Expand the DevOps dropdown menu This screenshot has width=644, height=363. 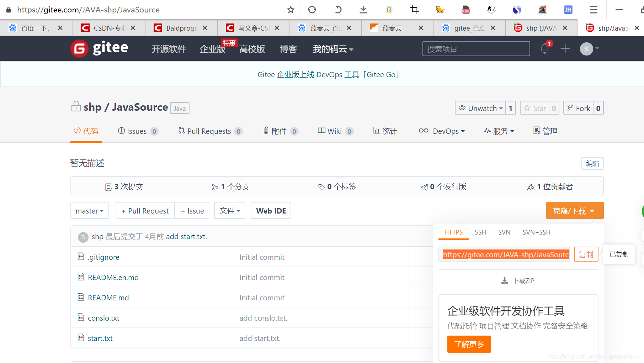(442, 131)
